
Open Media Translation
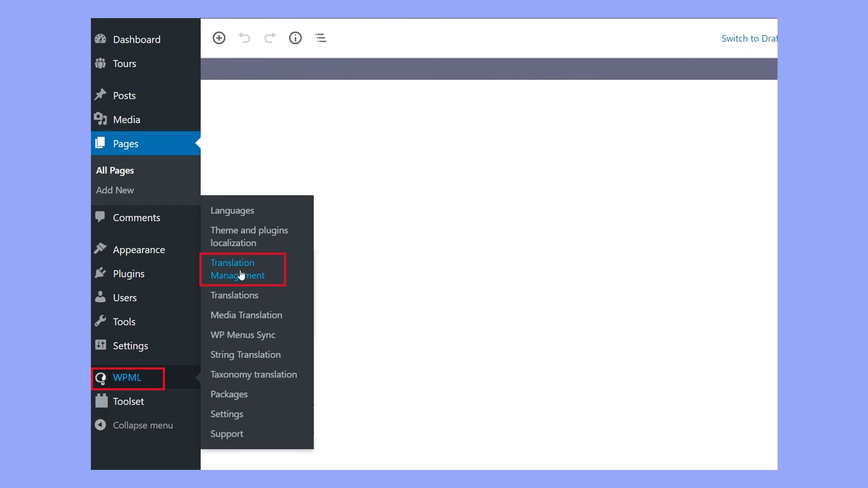click(246, 315)
